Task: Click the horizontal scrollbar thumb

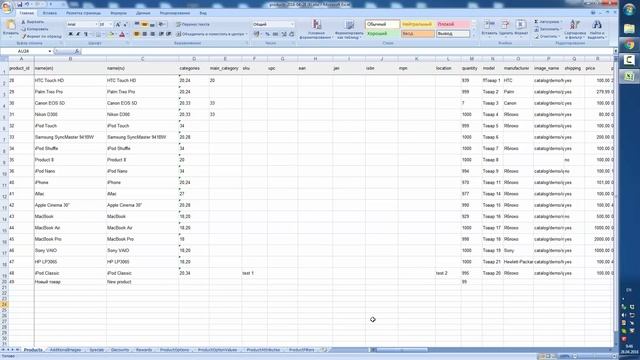Action: click(402, 350)
